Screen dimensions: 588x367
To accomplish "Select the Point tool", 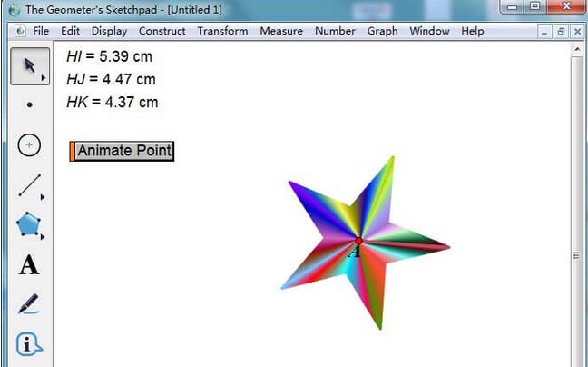I will tap(29, 105).
